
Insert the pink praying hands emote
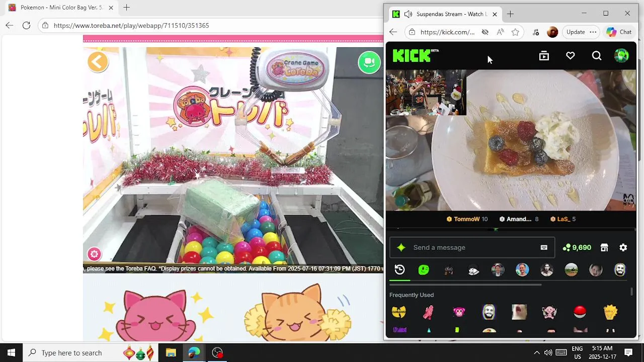pos(428,312)
